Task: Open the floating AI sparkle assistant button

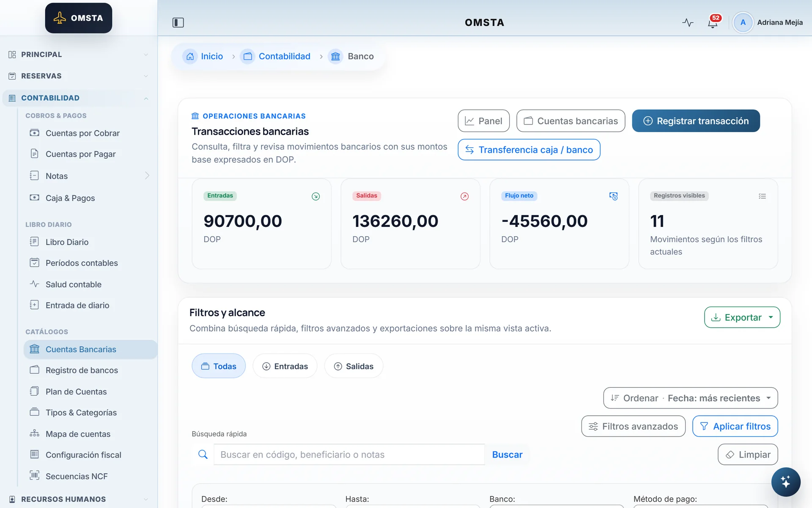Action: pos(785,482)
